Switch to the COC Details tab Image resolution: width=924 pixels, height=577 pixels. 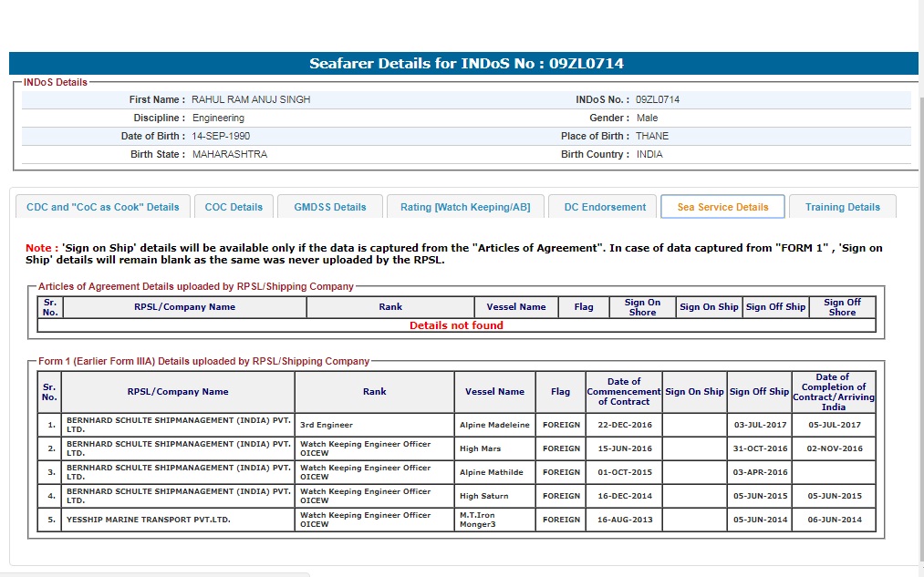[x=234, y=207]
